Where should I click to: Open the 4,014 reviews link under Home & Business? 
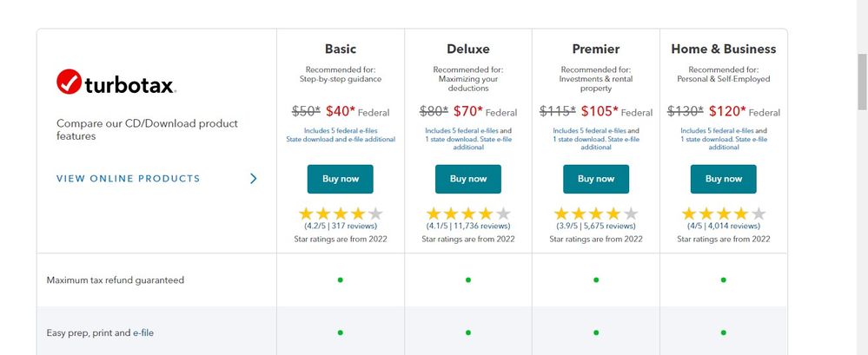(732, 226)
